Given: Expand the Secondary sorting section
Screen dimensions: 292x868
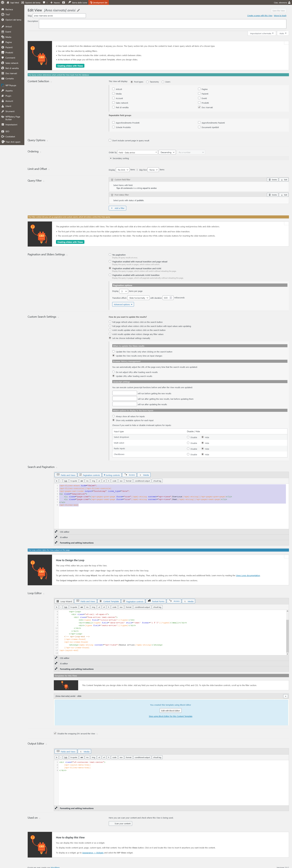Looking at the screenshot, I should pyautogui.click(x=119, y=158).
